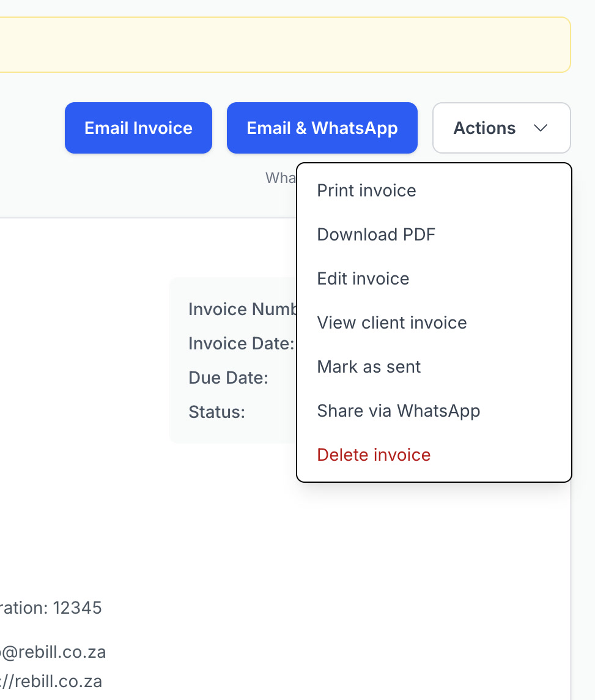Viewport: 595px width, 700px height.
Task: Open the Actions dropdown
Action: (x=501, y=128)
